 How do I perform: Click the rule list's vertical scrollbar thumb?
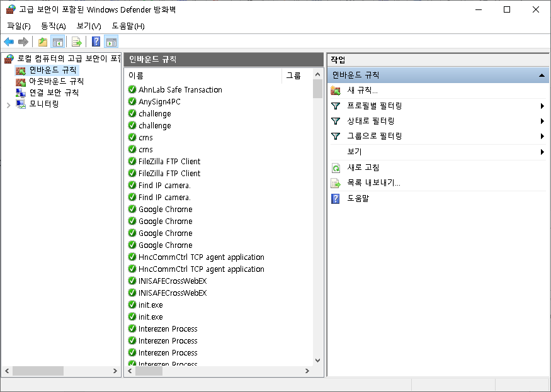point(317,89)
